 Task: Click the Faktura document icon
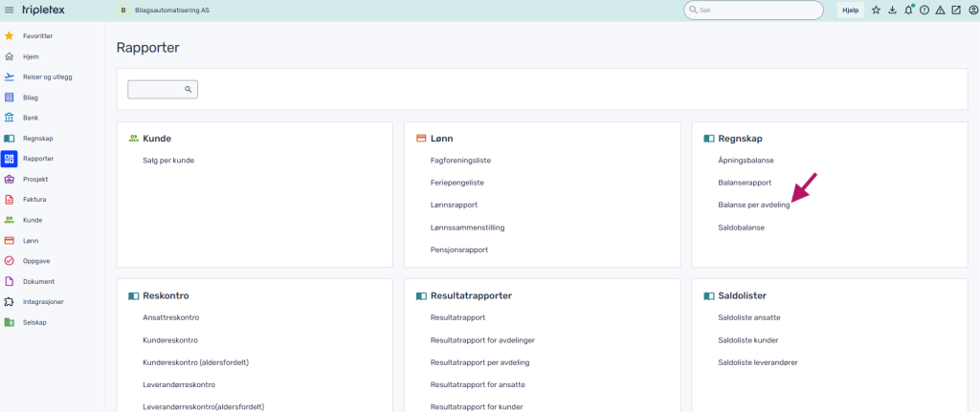9,200
